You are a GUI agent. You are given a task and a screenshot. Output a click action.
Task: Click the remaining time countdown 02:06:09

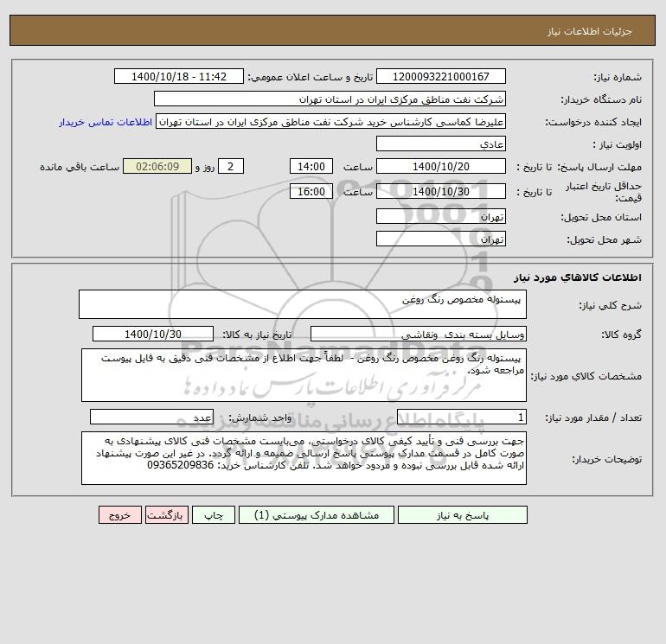[x=157, y=167]
